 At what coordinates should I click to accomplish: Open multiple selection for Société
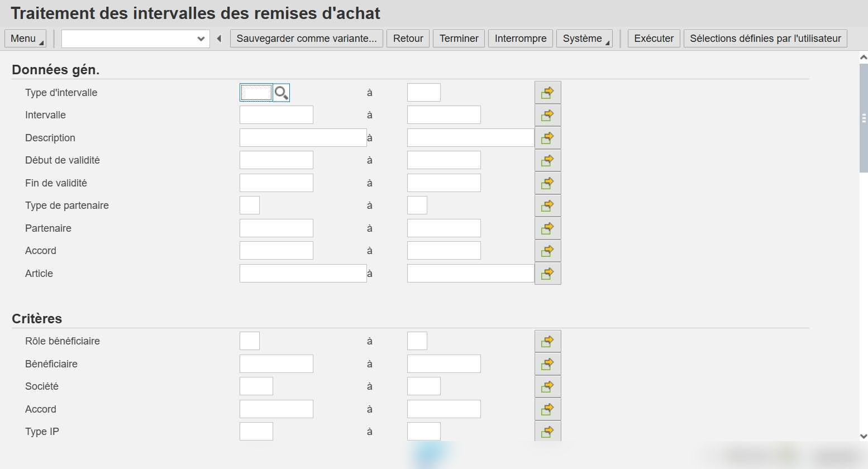click(548, 386)
